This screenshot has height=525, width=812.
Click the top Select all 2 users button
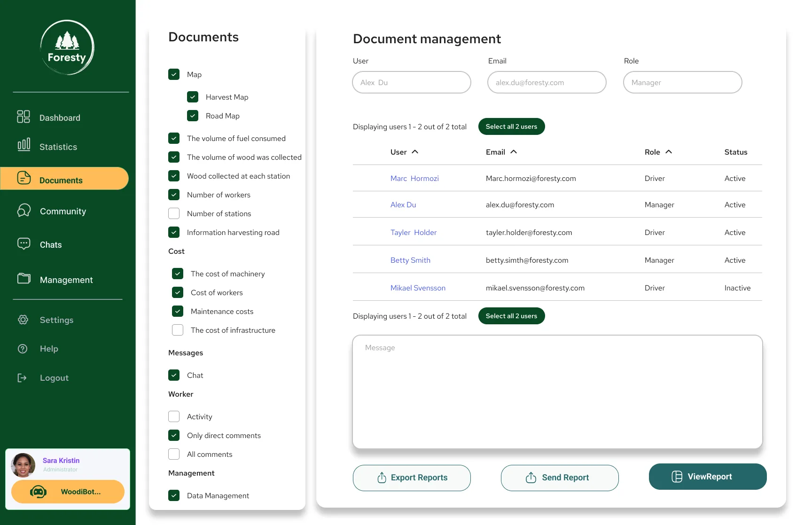click(511, 126)
